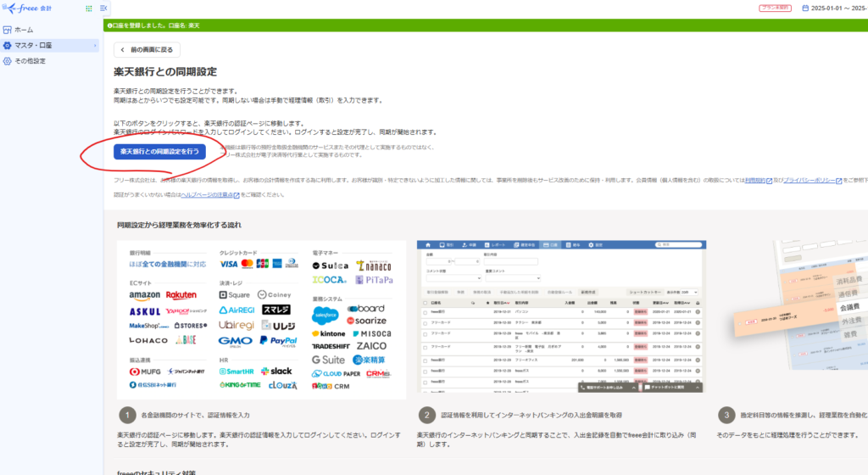868x475 pixels.
Task: Open the freee transaction list screenshot image
Action: [x=561, y=316]
